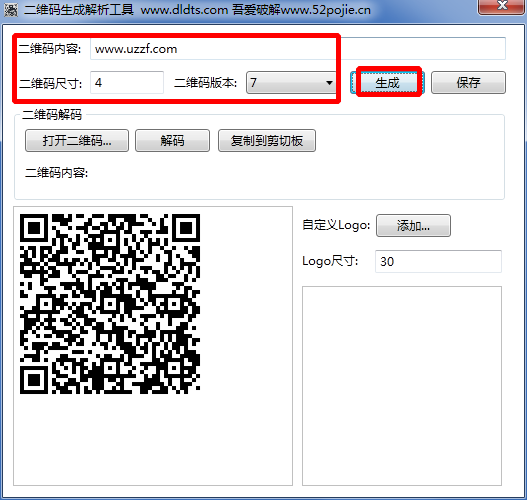Click the 自定义Logo: label
The height and width of the screenshot is (500, 527).
coord(336,225)
